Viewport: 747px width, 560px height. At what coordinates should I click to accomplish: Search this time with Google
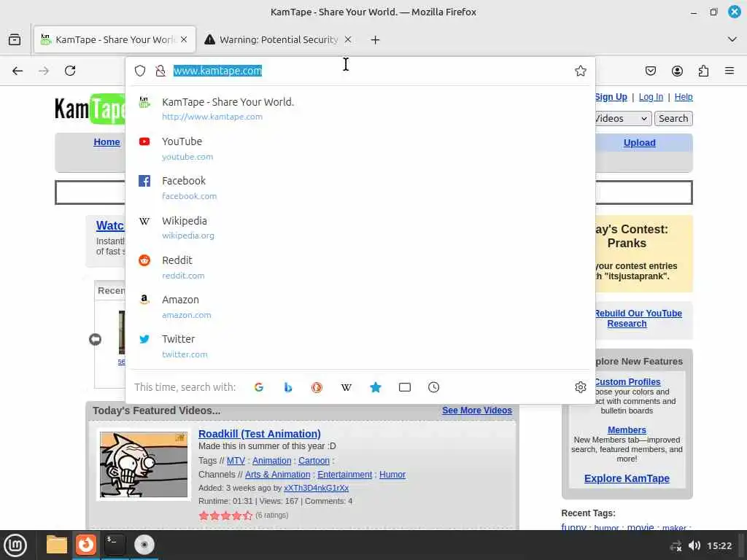pyautogui.click(x=259, y=387)
